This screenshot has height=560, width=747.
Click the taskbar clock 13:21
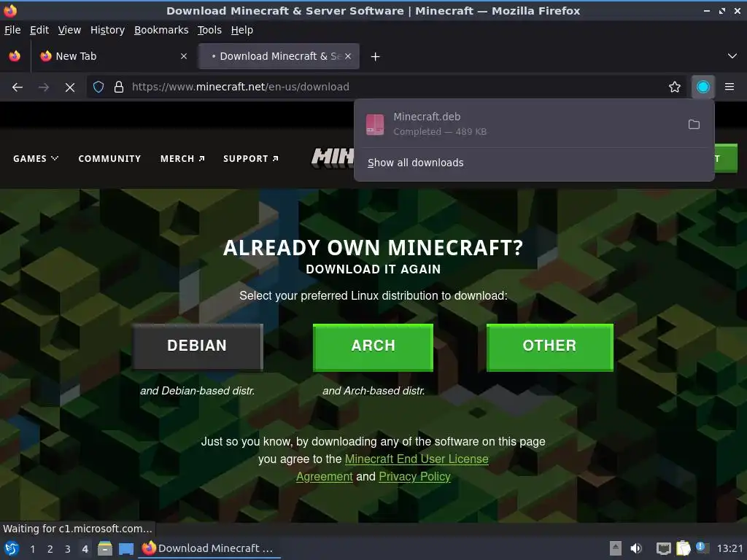[x=729, y=548]
